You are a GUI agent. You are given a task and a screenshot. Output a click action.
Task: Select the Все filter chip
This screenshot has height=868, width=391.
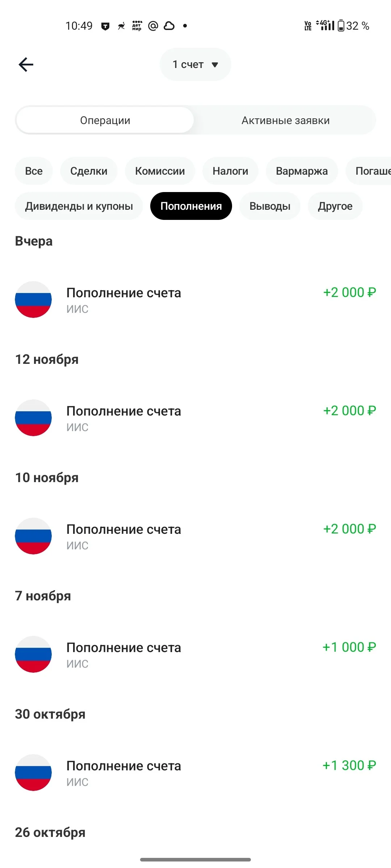[x=34, y=171]
